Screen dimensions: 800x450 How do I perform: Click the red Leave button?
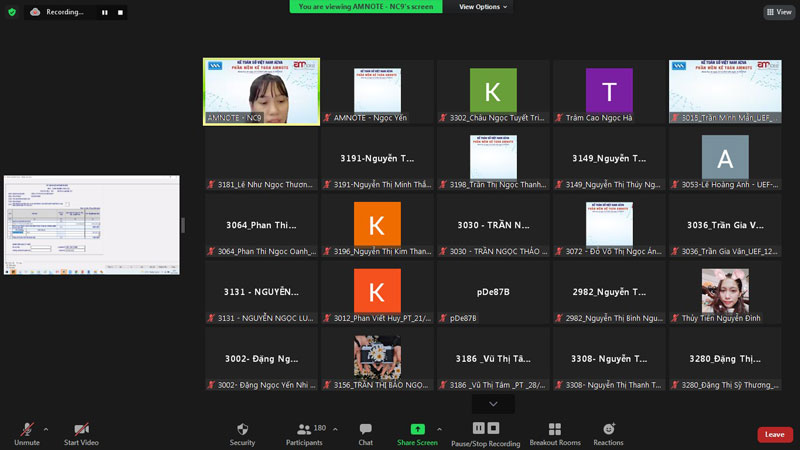(774, 434)
